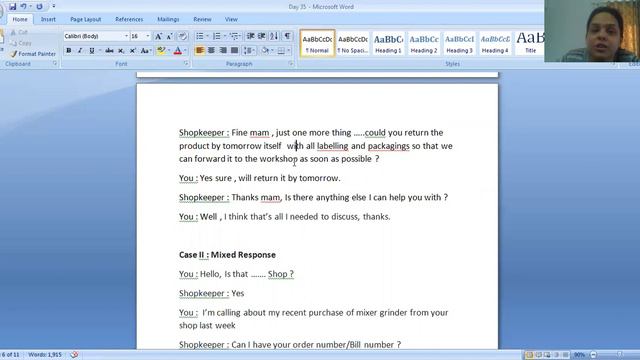This screenshot has height=360, width=640.
Task: Open the highlight color dropdown arrow
Action: pyautogui.click(x=169, y=51)
